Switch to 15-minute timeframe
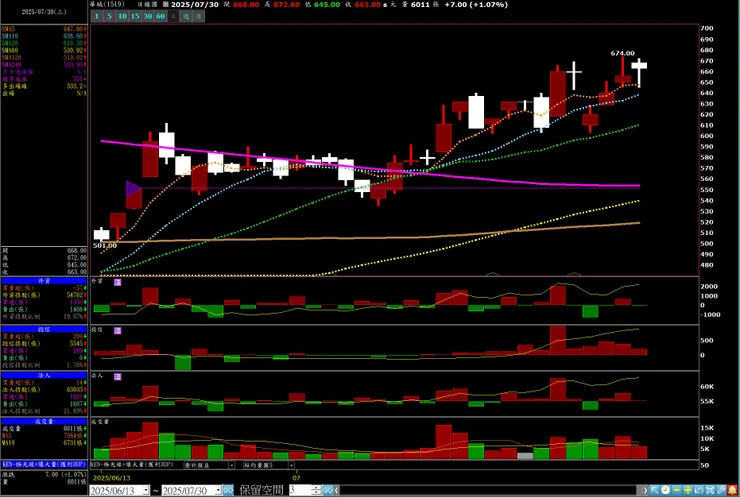 pyautogui.click(x=135, y=16)
